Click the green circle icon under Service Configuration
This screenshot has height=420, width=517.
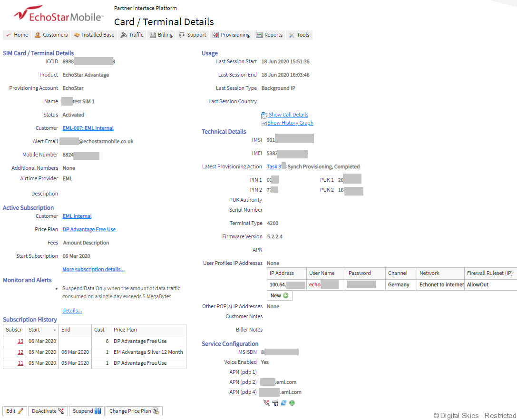[292, 403]
